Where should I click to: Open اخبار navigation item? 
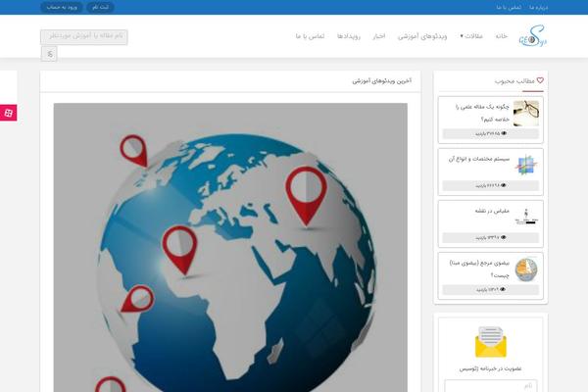(378, 36)
